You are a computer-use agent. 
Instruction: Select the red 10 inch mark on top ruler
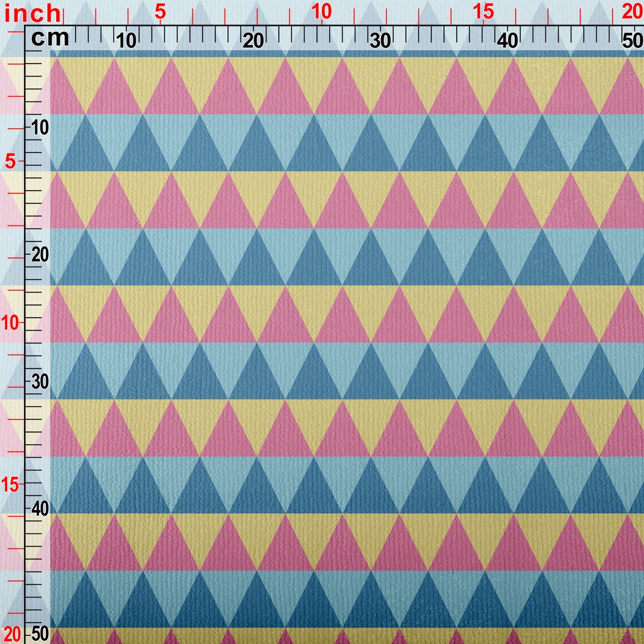[x=321, y=11]
